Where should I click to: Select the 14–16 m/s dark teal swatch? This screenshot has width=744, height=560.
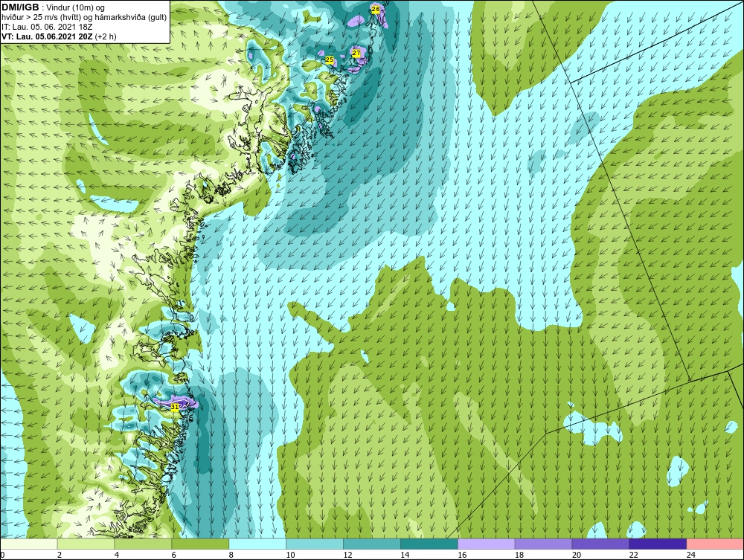pos(429,544)
